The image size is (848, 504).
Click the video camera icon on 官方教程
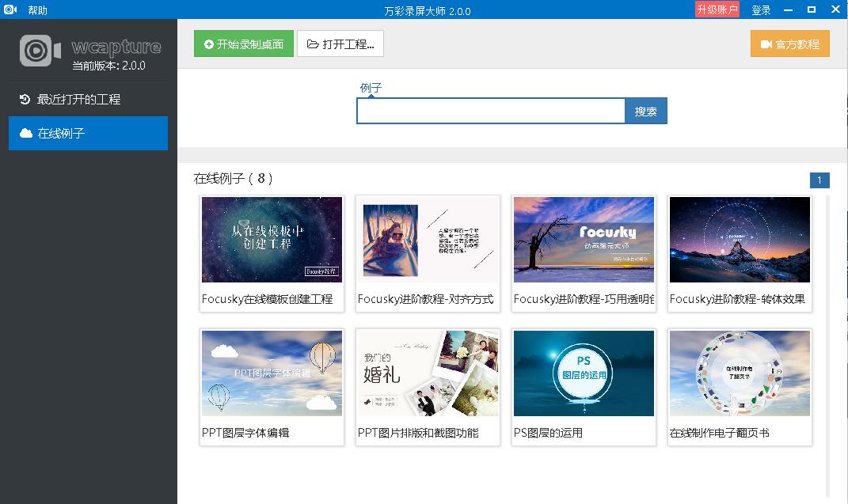(x=766, y=44)
